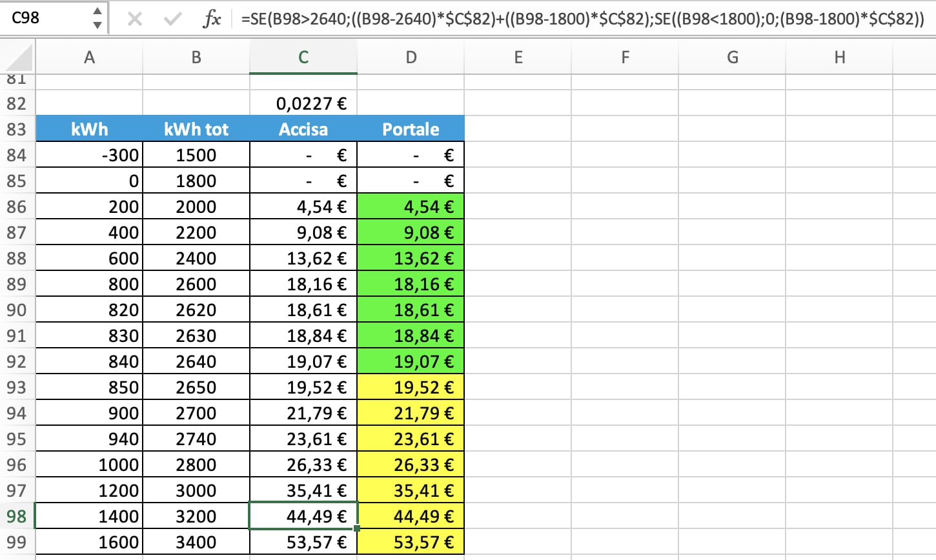Select row 98 header
The height and width of the screenshot is (560, 936).
pos(17,516)
